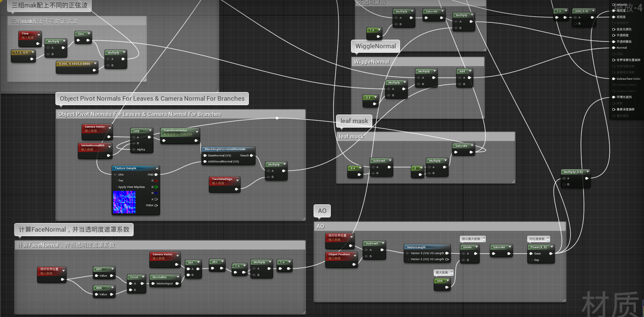The height and width of the screenshot is (317, 644).
Task: Select the 500 constant node
Action: [442, 284]
